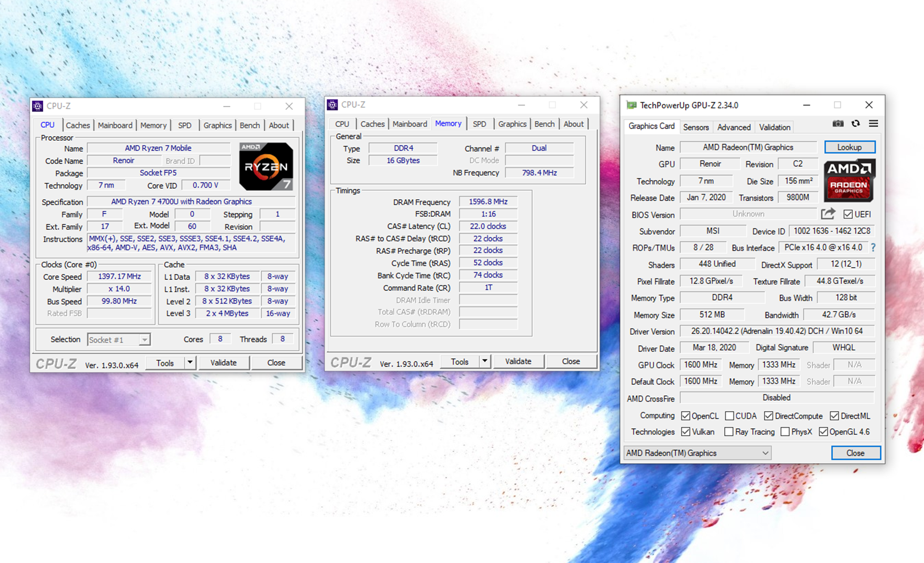
Task: Open the Validation tab in GPU-Z
Action: coord(774,127)
